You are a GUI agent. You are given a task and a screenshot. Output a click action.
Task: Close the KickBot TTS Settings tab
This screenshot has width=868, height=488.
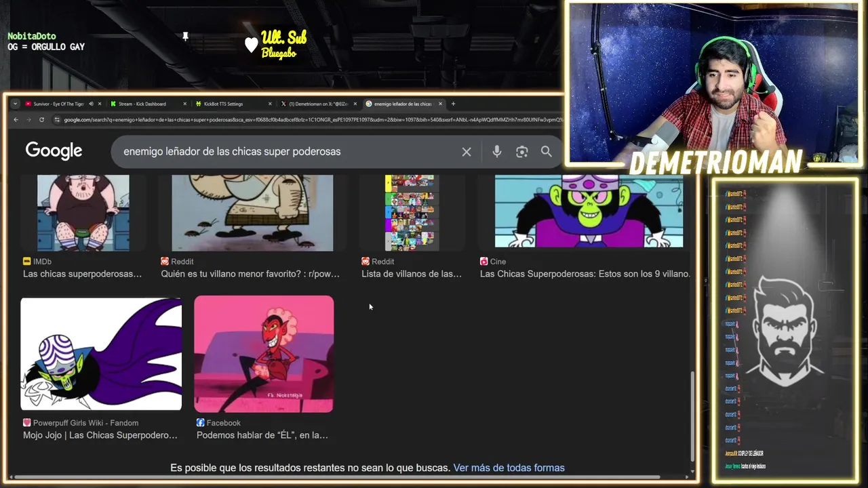tap(270, 104)
